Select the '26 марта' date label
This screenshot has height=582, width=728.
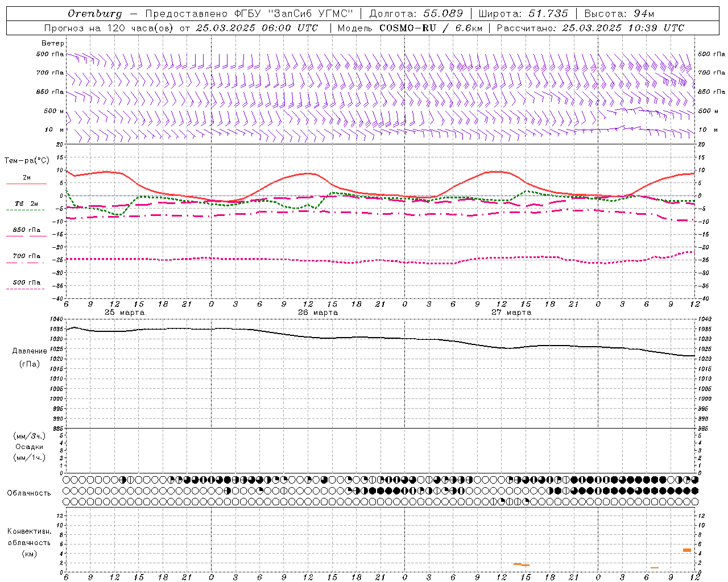click(318, 313)
